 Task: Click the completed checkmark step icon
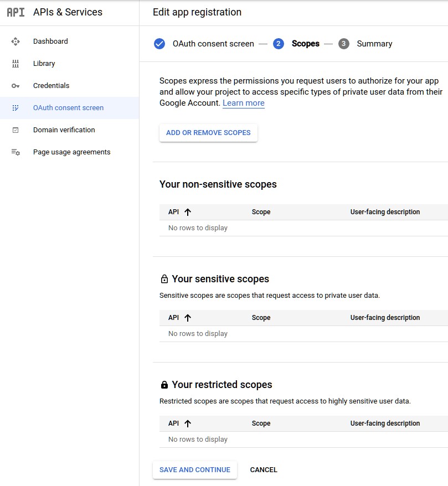(x=159, y=44)
